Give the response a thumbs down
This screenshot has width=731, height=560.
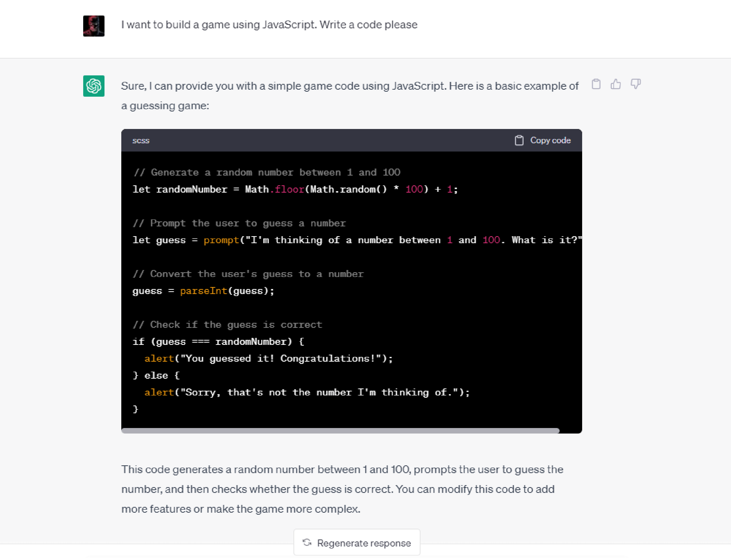click(x=635, y=84)
